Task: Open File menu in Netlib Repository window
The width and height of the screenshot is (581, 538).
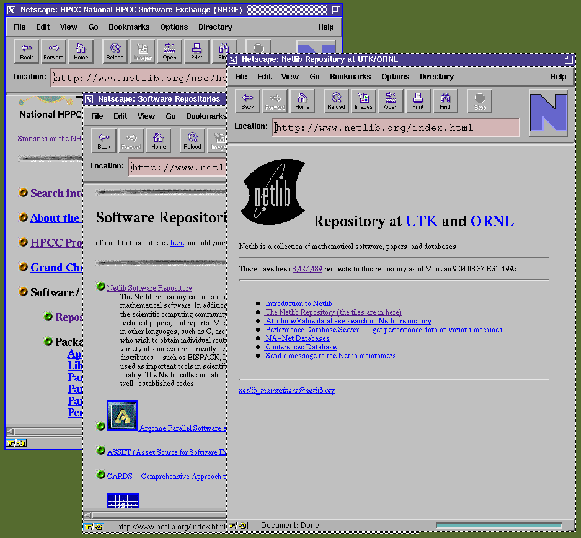Action: [x=241, y=76]
